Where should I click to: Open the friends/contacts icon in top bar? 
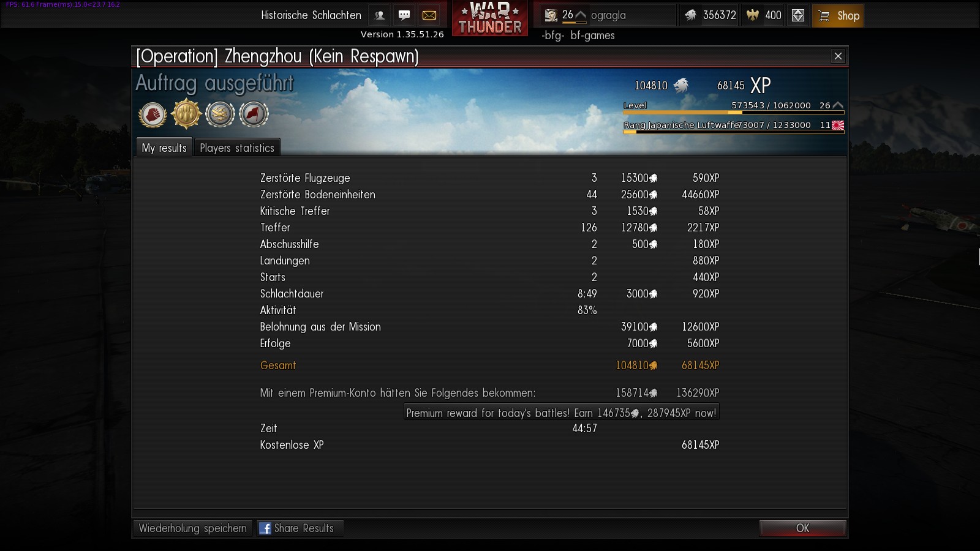pyautogui.click(x=379, y=15)
